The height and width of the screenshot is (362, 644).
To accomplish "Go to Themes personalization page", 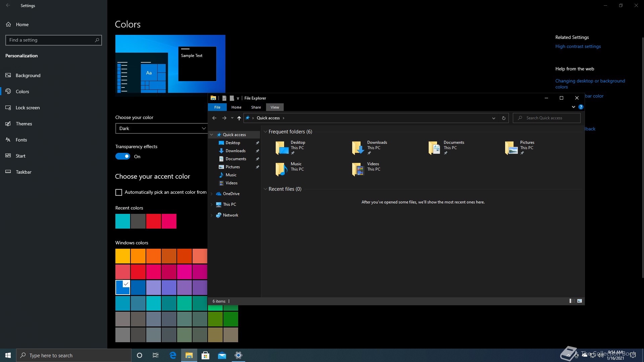I will pyautogui.click(x=24, y=124).
